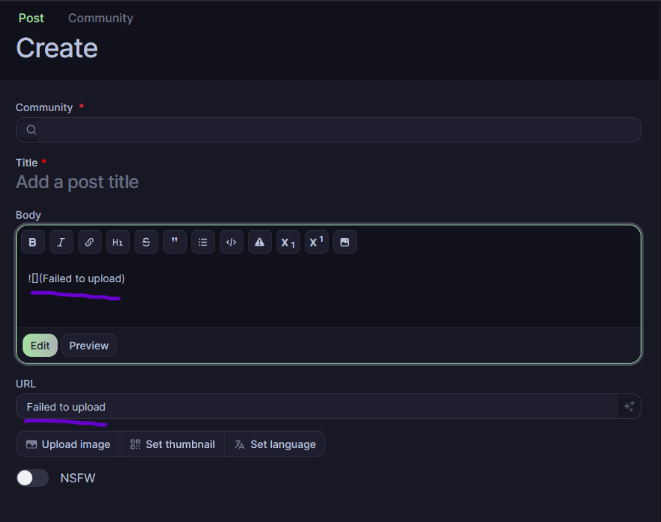Screen dimensions: 661x522
Task: Enable the NSFW toggle switch
Action: click(33, 478)
